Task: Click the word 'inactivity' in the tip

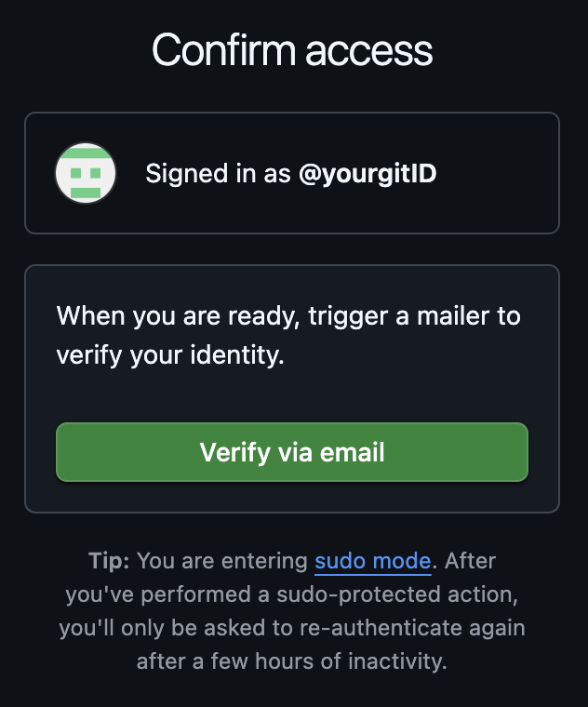Action: tap(397, 661)
